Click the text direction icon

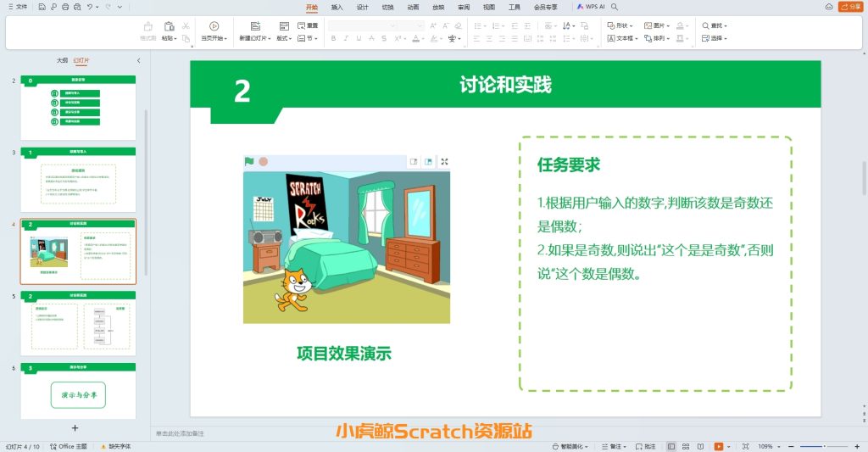click(x=566, y=25)
